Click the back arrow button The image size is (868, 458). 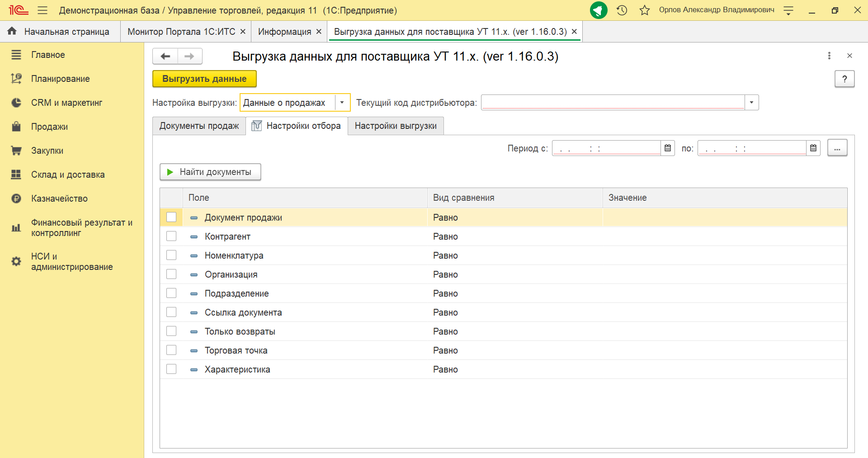(x=165, y=56)
